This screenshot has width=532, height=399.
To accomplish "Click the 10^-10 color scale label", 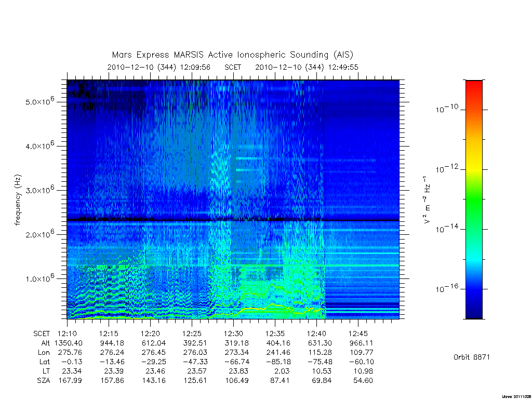I will 447,109.
